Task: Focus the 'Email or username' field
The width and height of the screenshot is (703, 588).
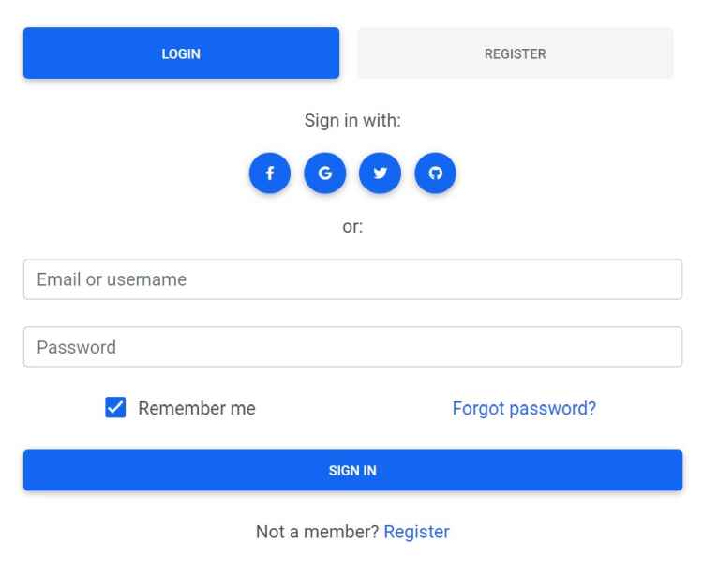Action: tap(352, 279)
